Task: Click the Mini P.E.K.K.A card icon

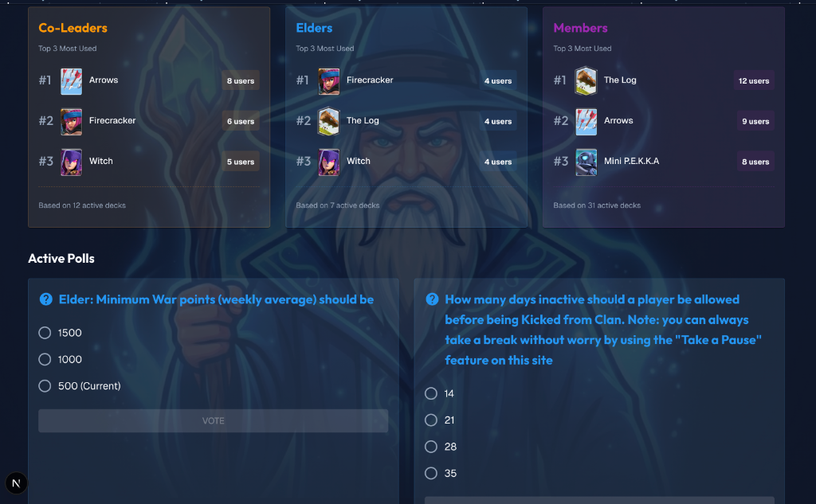Action: coord(586,162)
